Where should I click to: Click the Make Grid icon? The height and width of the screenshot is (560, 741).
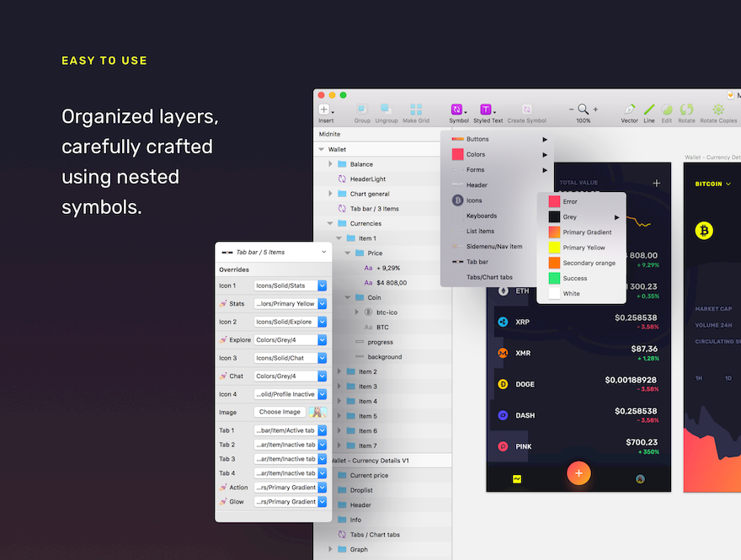416,109
